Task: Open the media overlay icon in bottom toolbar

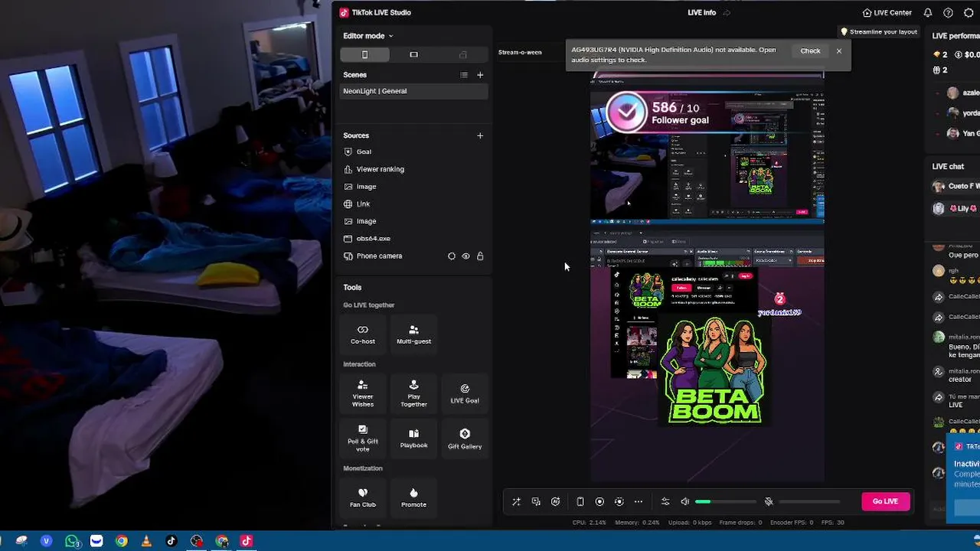Action: point(536,502)
